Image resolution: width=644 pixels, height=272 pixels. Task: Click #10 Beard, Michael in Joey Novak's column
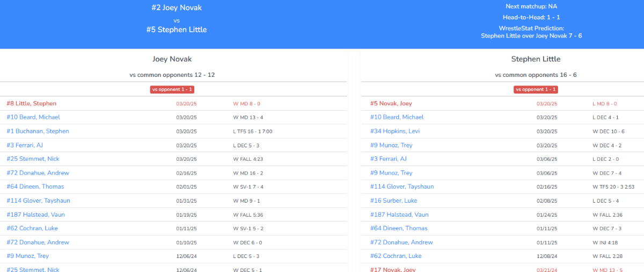click(x=33, y=117)
